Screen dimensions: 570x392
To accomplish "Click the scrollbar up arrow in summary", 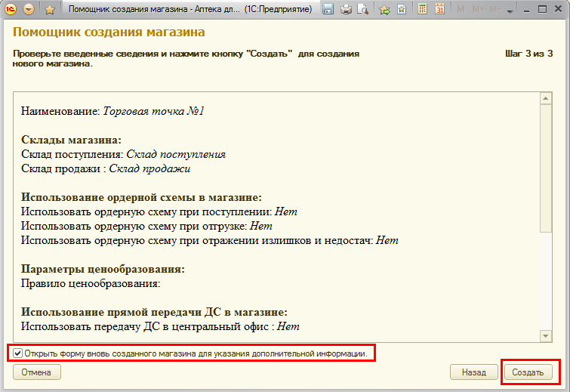I will tap(546, 99).
